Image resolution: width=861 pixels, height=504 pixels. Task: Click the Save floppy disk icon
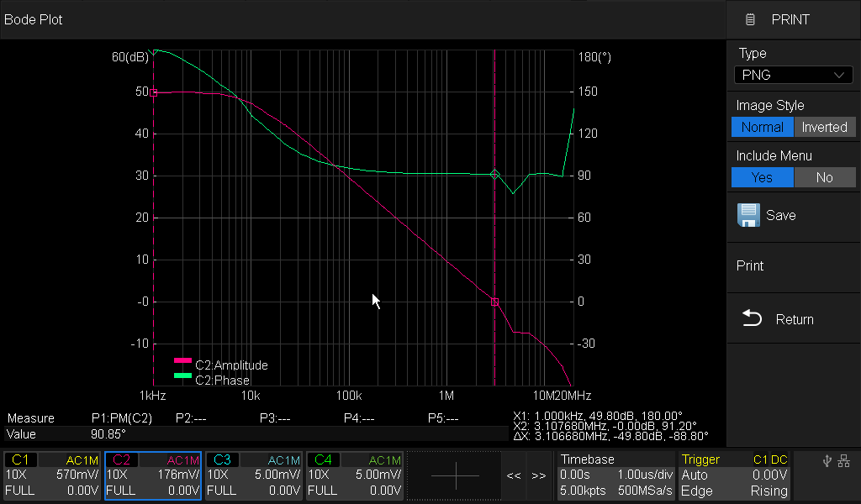[748, 216]
